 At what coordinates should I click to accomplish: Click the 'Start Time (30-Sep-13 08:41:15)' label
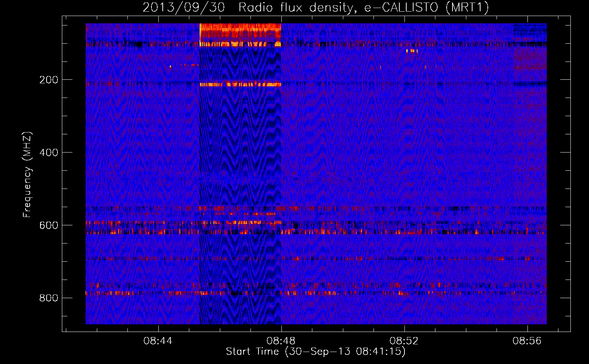tap(316, 352)
